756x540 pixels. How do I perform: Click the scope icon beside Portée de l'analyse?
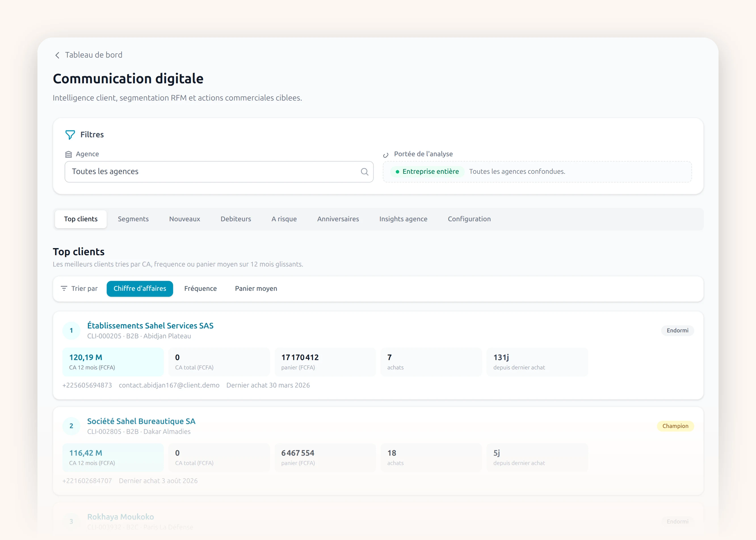[386, 155]
